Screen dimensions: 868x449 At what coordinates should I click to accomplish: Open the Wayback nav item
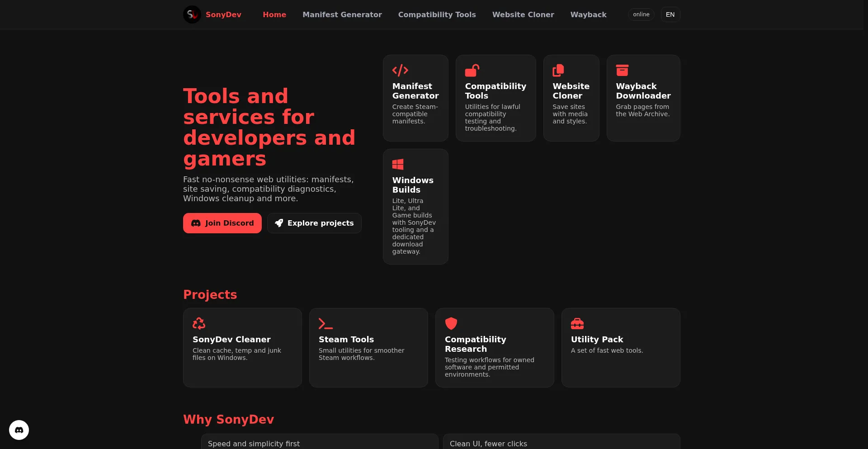coord(588,14)
